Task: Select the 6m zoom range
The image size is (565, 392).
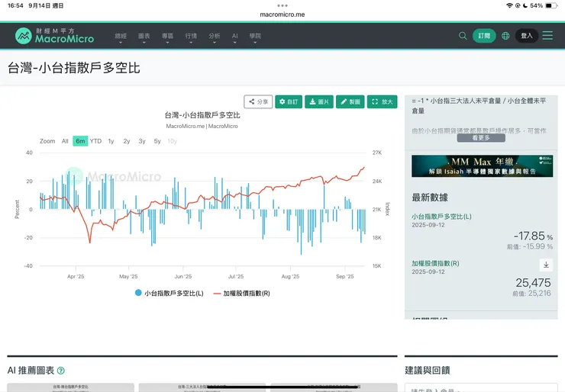Action: (80, 141)
